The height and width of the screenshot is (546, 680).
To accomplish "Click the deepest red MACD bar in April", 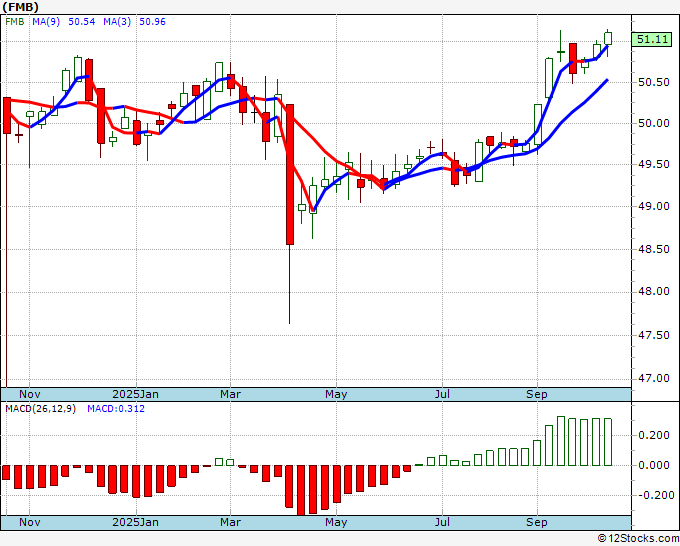I will (x=301, y=490).
